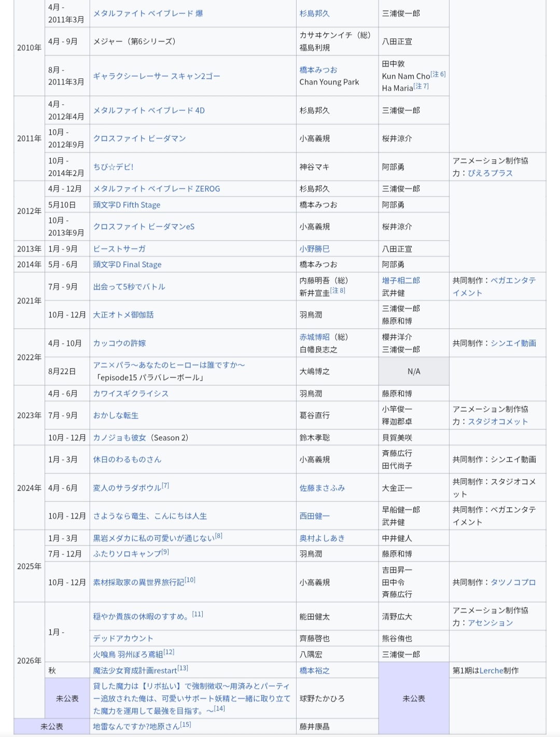Image resolution: width=560 pixels, height=737 pixels.
Task: Open 頭文字D Fifth Stage link
Action: pyautogui.click(x=127, y=205)
